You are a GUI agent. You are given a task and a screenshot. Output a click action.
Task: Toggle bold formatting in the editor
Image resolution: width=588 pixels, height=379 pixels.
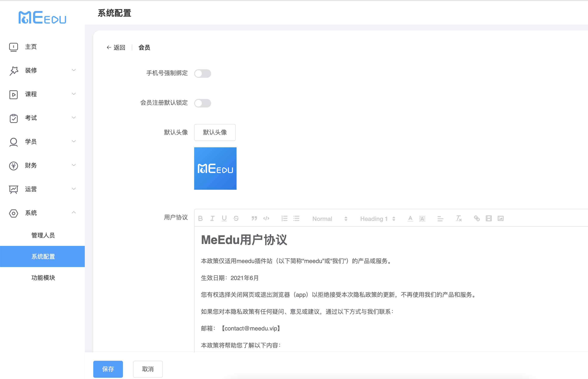click(x=200, y=218)
